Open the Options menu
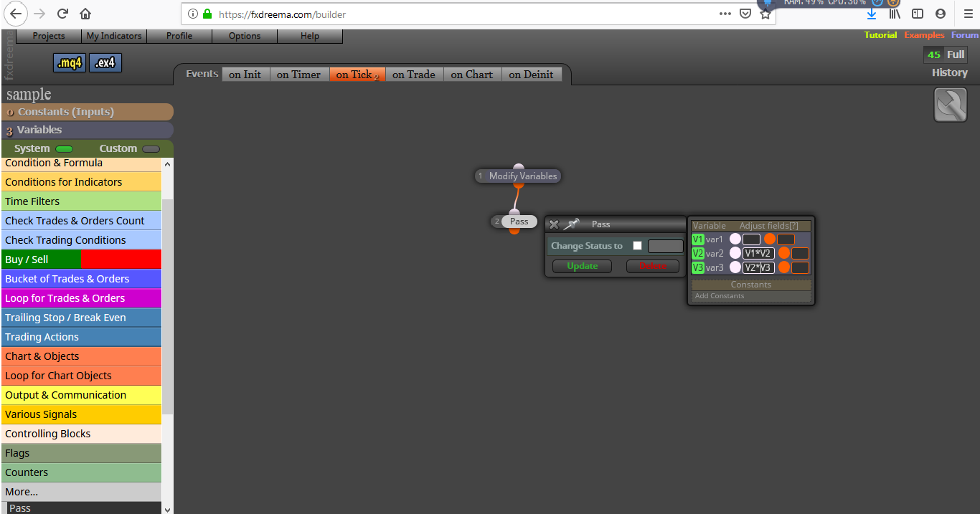This screenshot has height=514, width=980. pyautogui.click(x=245, y=36)
